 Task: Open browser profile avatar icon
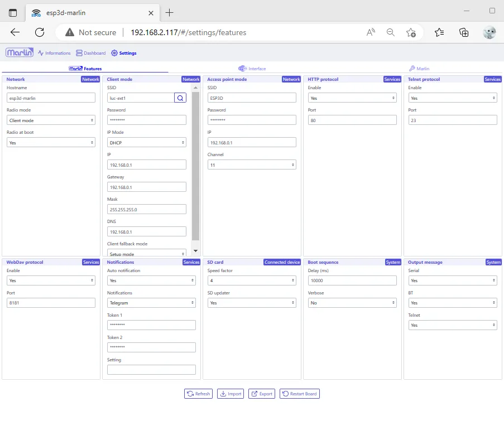click(489, 32)
